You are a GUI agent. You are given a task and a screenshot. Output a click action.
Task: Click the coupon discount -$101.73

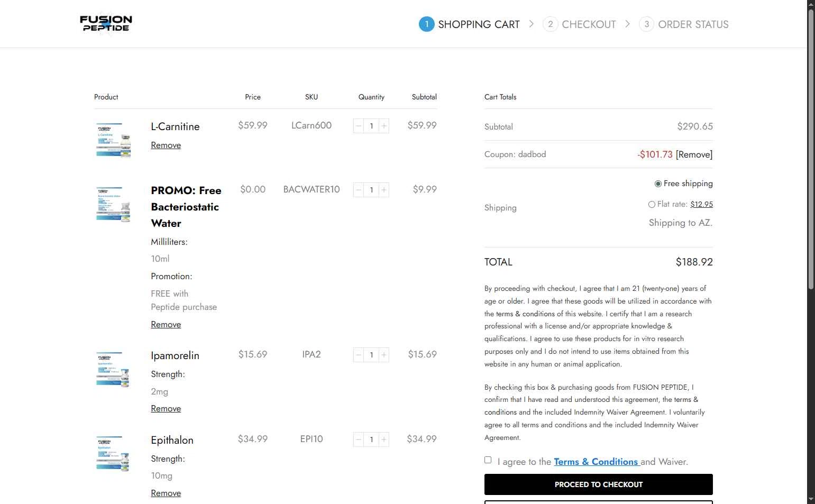tap(655, 154)
